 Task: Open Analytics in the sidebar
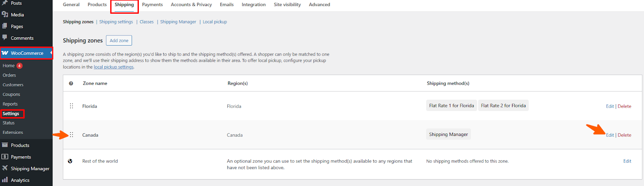(x=20, y=180)
